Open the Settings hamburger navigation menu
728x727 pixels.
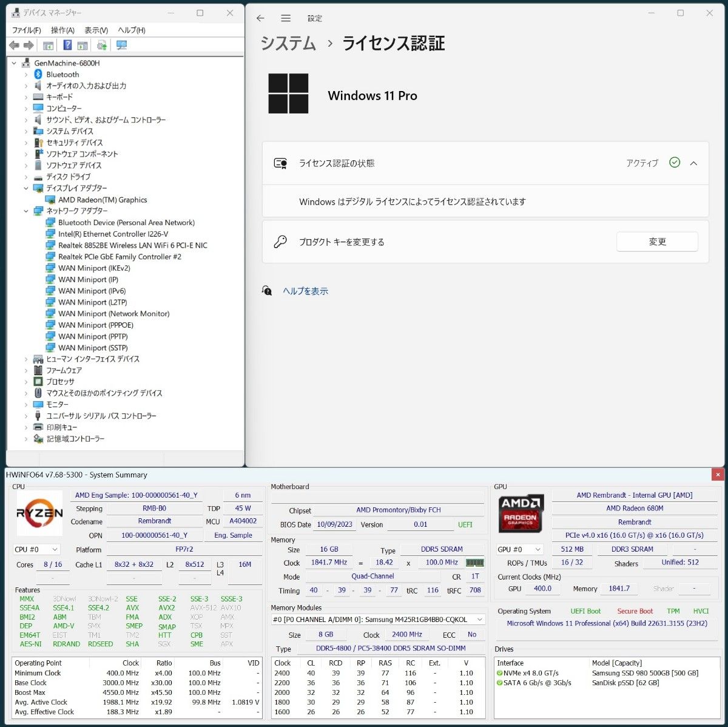point(286,18)
